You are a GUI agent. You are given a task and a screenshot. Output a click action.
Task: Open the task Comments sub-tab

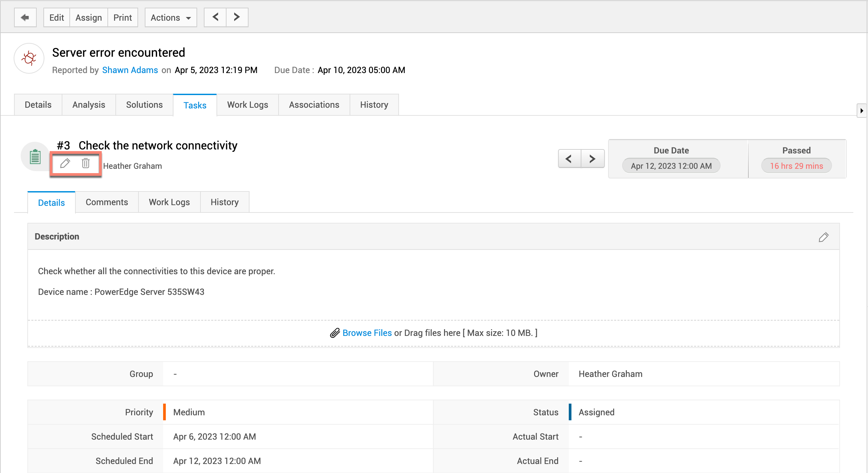coord(107,202)
